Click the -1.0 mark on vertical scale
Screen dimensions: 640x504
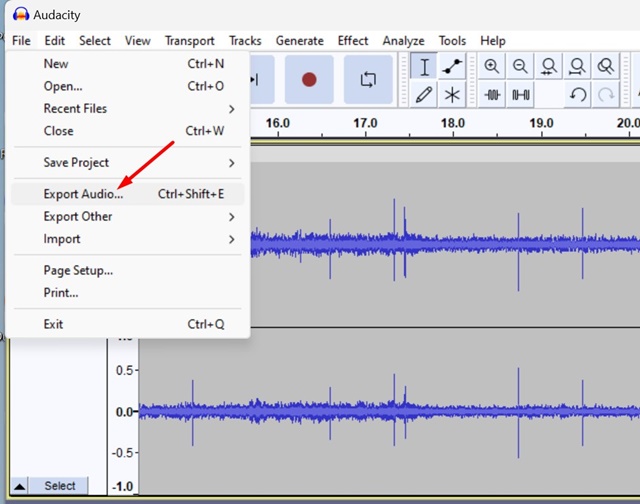(122, 486)
